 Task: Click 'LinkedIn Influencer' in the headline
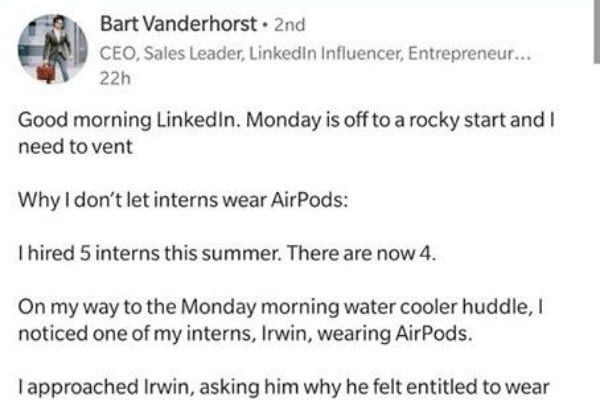326,53
